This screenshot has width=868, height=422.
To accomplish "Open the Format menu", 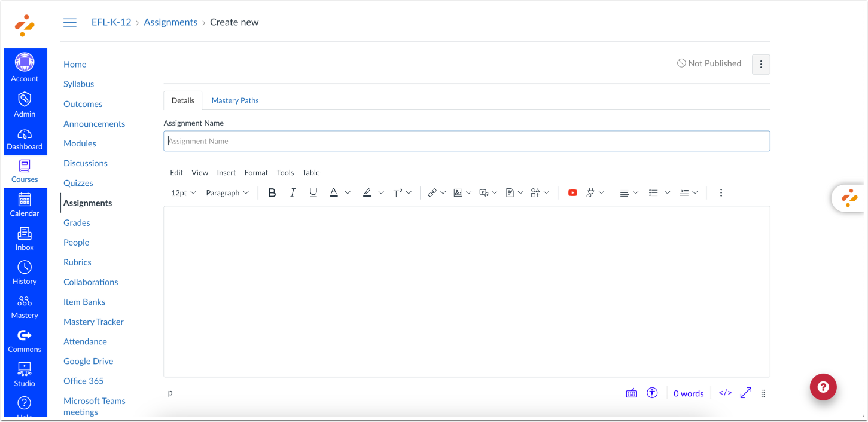I will pyautogui.click(x=256, y=172).
